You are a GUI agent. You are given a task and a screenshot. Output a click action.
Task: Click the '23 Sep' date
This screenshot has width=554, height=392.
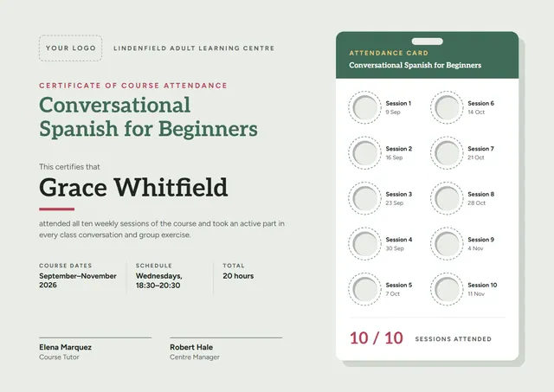pos(395,203)
